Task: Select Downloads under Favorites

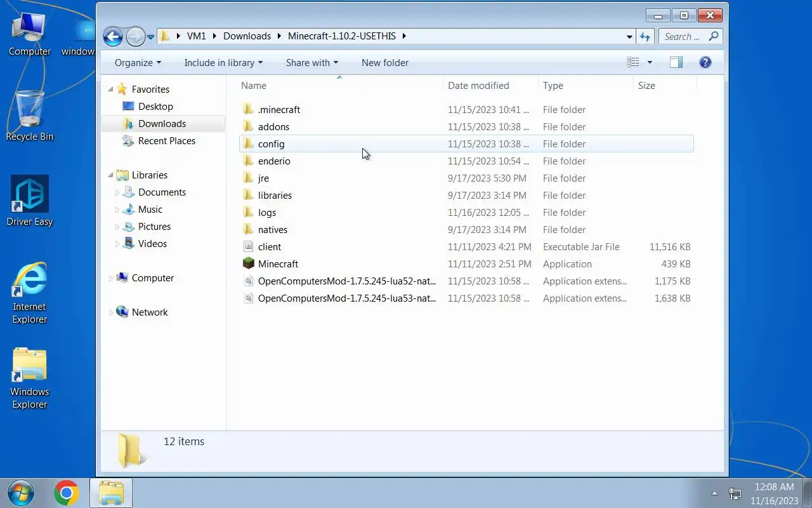Action: pyautogui.click(x=162, y=123)
